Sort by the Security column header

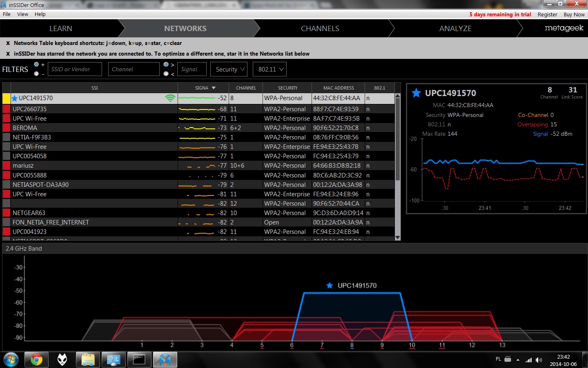[287, 88]
